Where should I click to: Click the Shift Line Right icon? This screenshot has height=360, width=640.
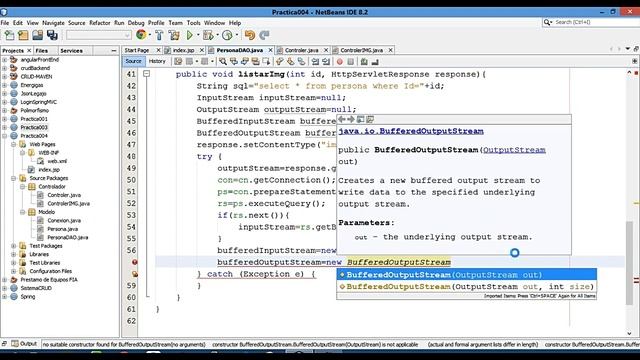pos(326,62)
